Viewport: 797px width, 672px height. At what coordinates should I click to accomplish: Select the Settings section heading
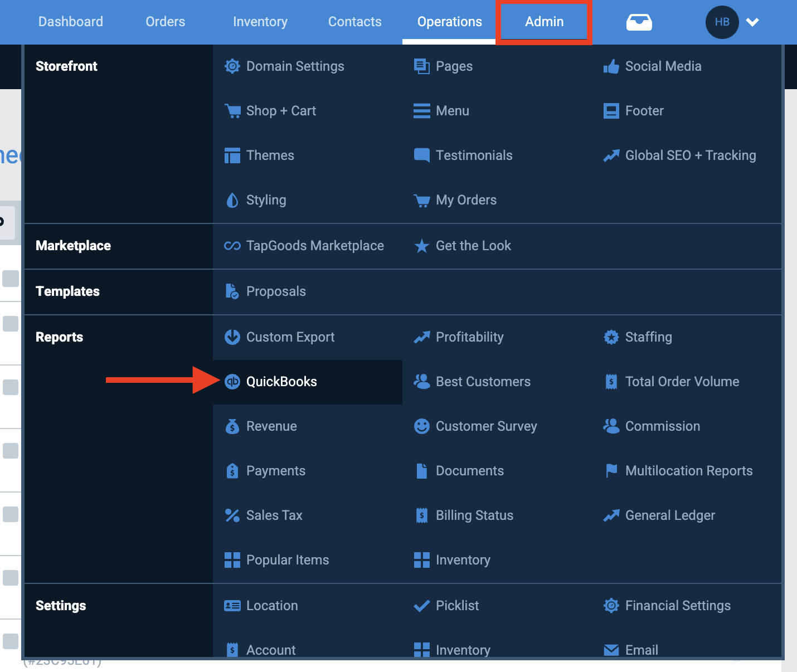point(61,606)
